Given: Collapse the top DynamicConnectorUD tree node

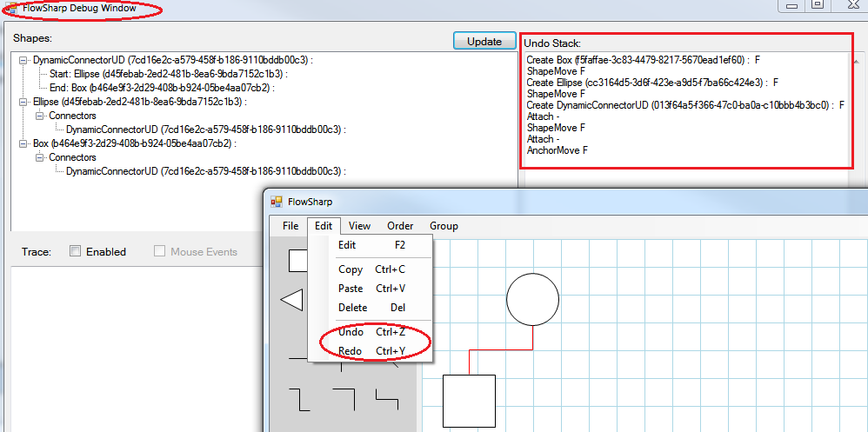Looking at the screenshot, I should [23, 60].
